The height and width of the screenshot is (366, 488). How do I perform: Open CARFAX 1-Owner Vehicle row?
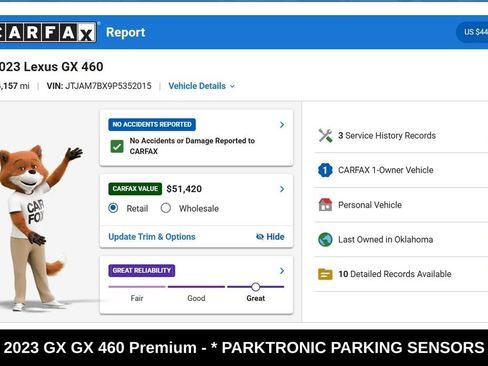(x=401, y=170)
